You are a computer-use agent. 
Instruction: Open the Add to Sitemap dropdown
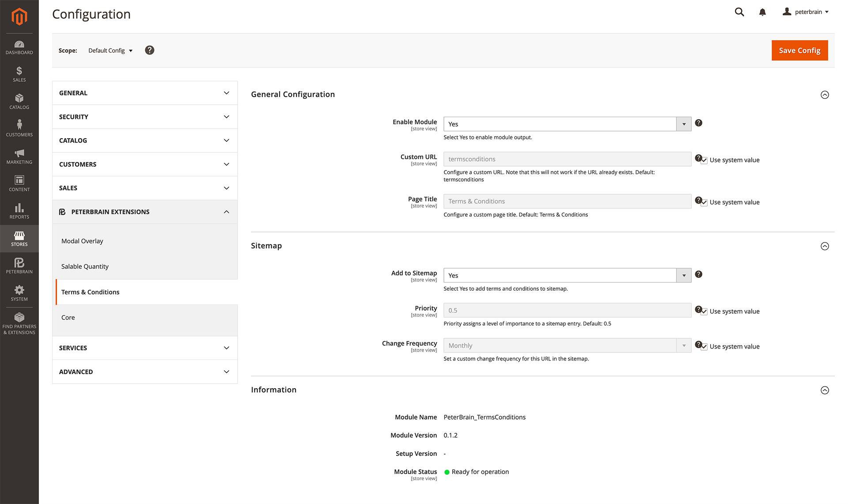(567, 276)
